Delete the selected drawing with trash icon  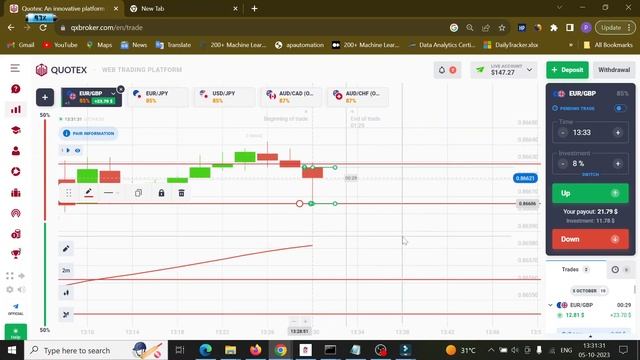click(181, 193)
